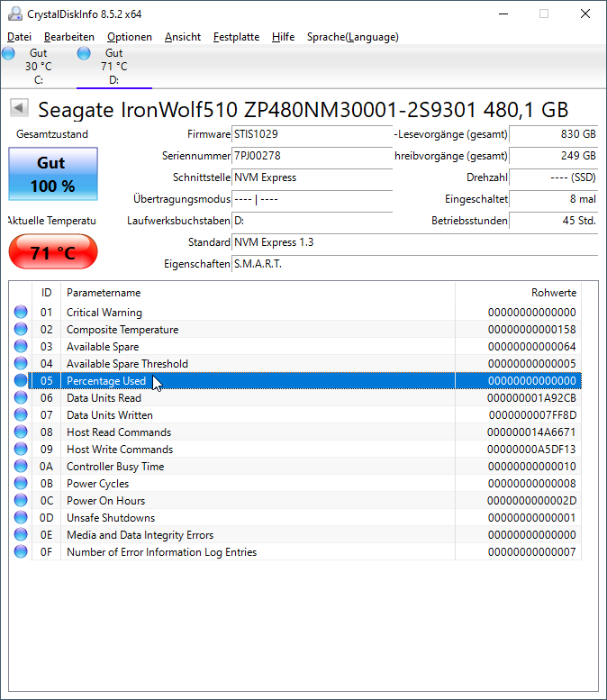Click the Firmware field STIS1029

[312, 134]
